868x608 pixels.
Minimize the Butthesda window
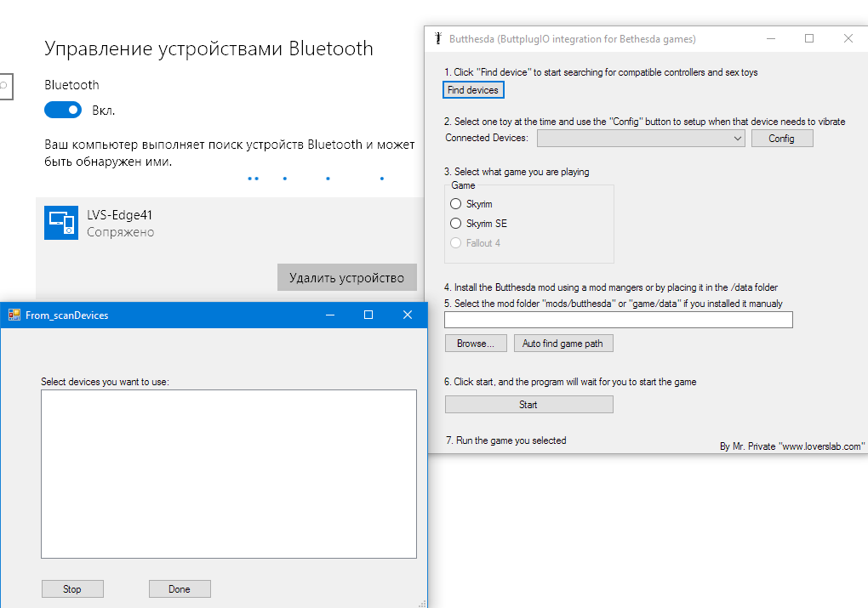[771, 39]
